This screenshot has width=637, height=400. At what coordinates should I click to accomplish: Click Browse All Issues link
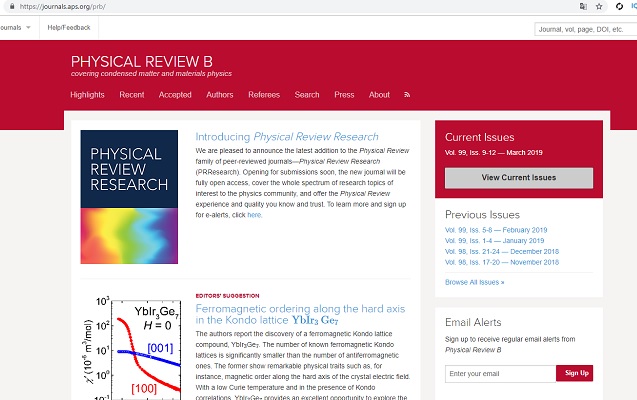coord(474,282)
